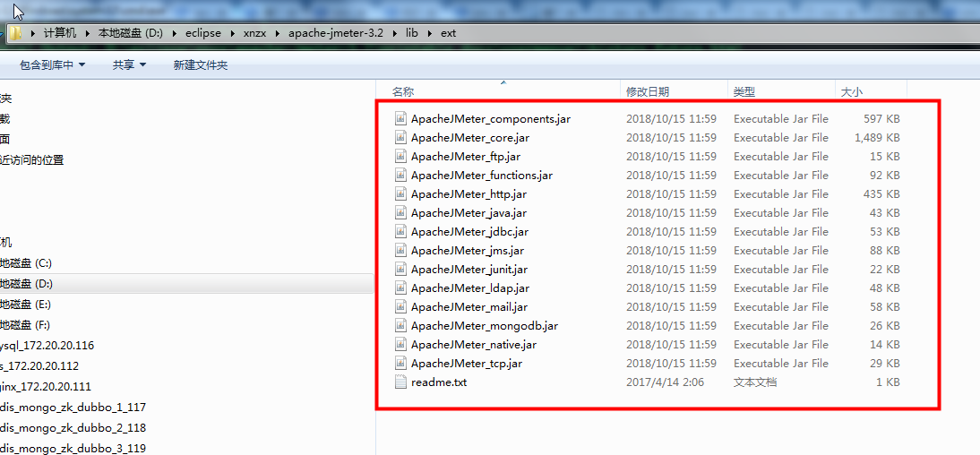Screen dimensions: 980x455
Task: Navigate to xnzx folder in address bar
Action: point(254,33)
